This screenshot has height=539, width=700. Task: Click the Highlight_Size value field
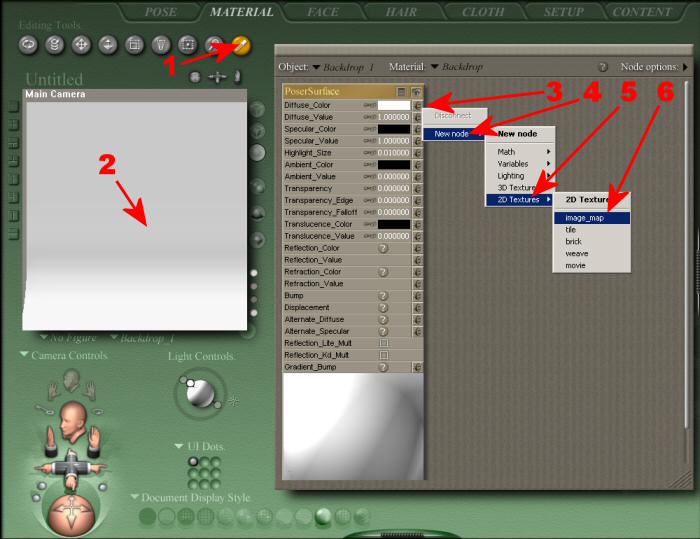tap(393, 153)
